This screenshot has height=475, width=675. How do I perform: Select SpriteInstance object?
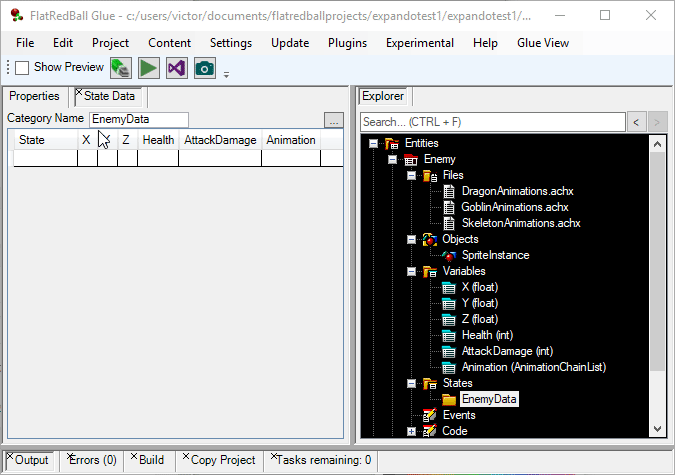click(x=495, y=255)
